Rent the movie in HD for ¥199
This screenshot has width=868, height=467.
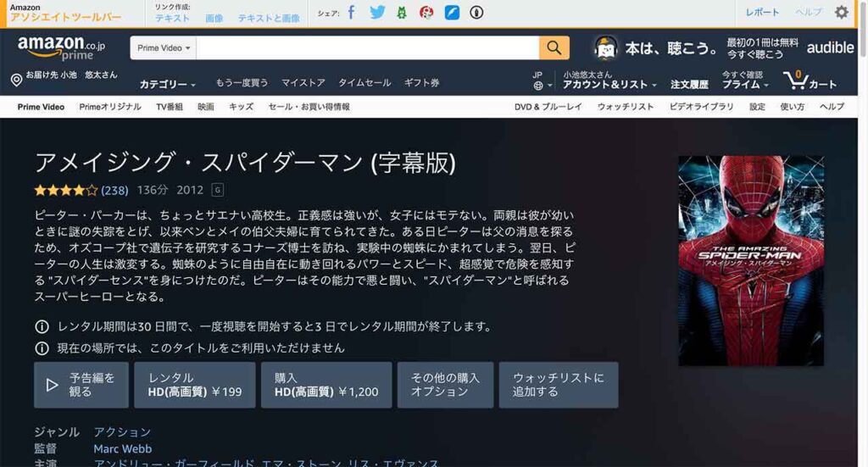[x=195, y=385]
